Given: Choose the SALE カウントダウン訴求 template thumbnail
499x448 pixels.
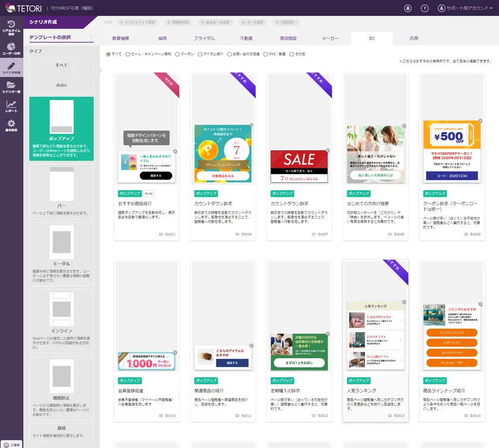Looking at the screenshot, I should point(299,159).
